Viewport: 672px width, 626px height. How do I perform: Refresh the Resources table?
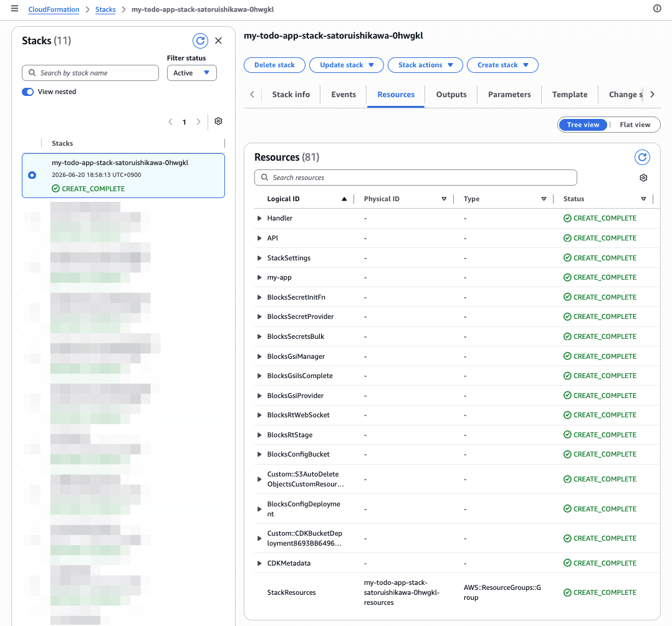pos(642,157)
